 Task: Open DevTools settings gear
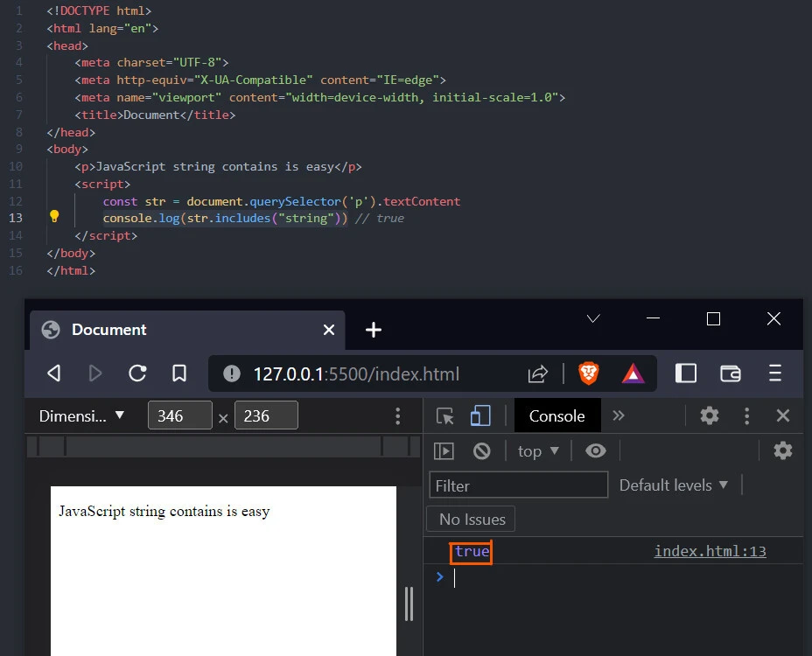tap(709, 415)
